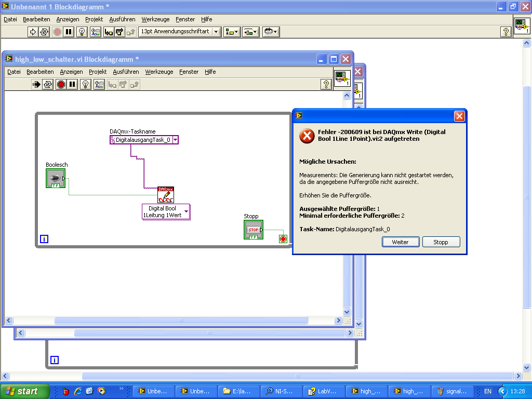
Task: Open DigitalausgangTask_0 task name dropdown arrow
Action: click(x=176, y=140)
